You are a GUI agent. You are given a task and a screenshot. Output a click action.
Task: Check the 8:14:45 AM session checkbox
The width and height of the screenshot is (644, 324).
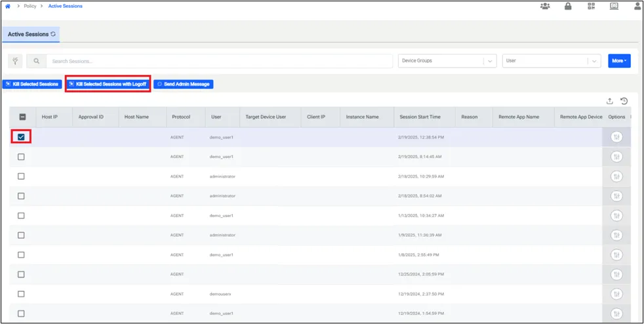tap(22, 157)
